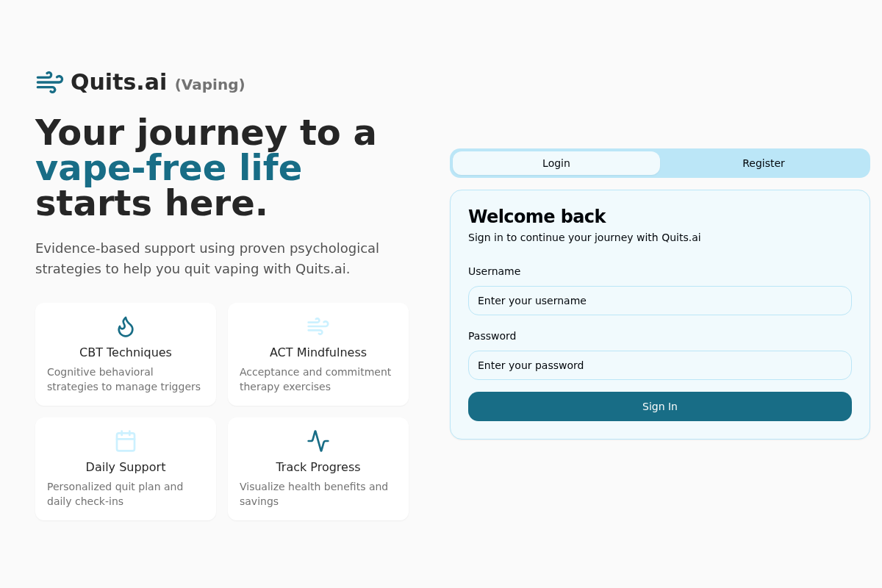Image resolution: width=882 pixels, height=588 pixels.
Task: Click the Welcome back heading
Action: pyautogui.click(x=537, y=217)
